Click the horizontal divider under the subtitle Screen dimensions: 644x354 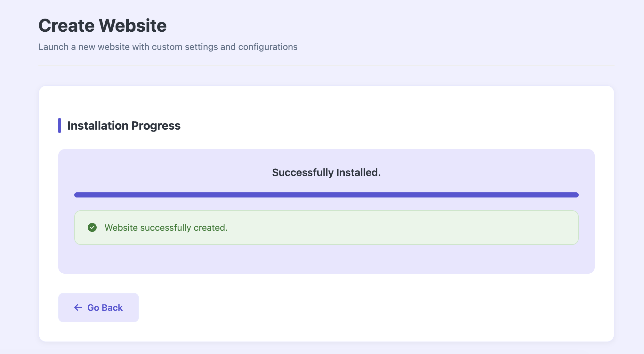pyautogui.click(x=326, y=66)
